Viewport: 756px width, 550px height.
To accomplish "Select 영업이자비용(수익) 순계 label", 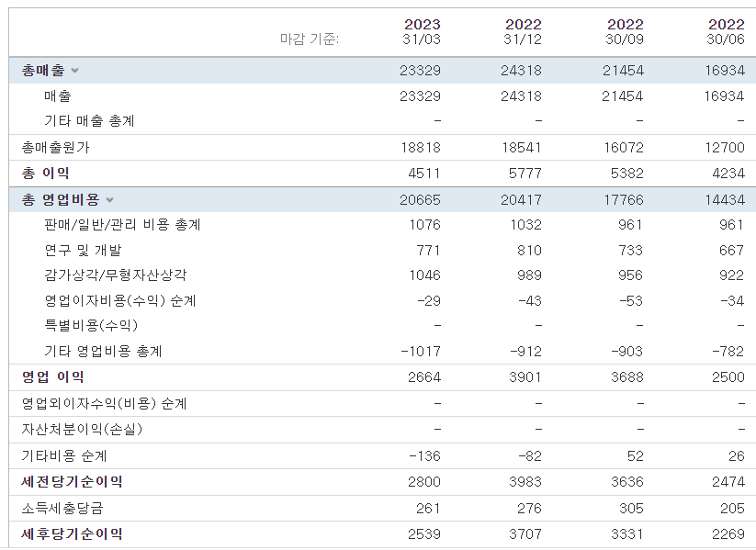I will pyautogui.click(x=120, y=301).
